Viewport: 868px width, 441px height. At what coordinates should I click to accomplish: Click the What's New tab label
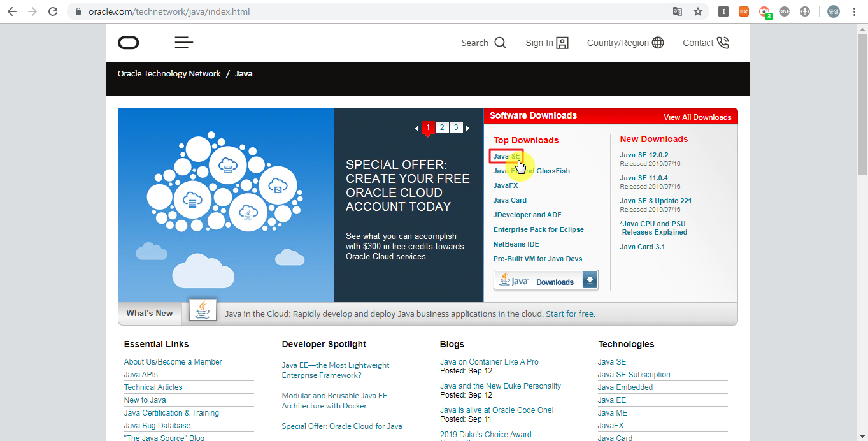[x=150, y=313]
